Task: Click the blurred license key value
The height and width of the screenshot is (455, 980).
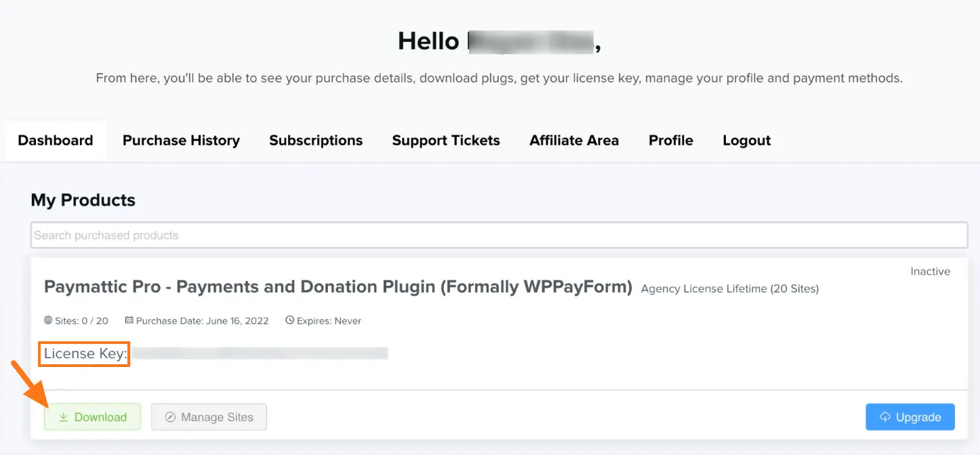Action: [260, 353]
